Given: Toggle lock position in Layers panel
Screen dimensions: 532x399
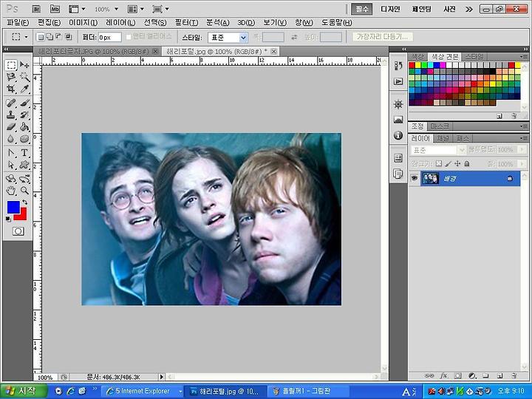Looking at the screenshot, I should click(457, 164).
